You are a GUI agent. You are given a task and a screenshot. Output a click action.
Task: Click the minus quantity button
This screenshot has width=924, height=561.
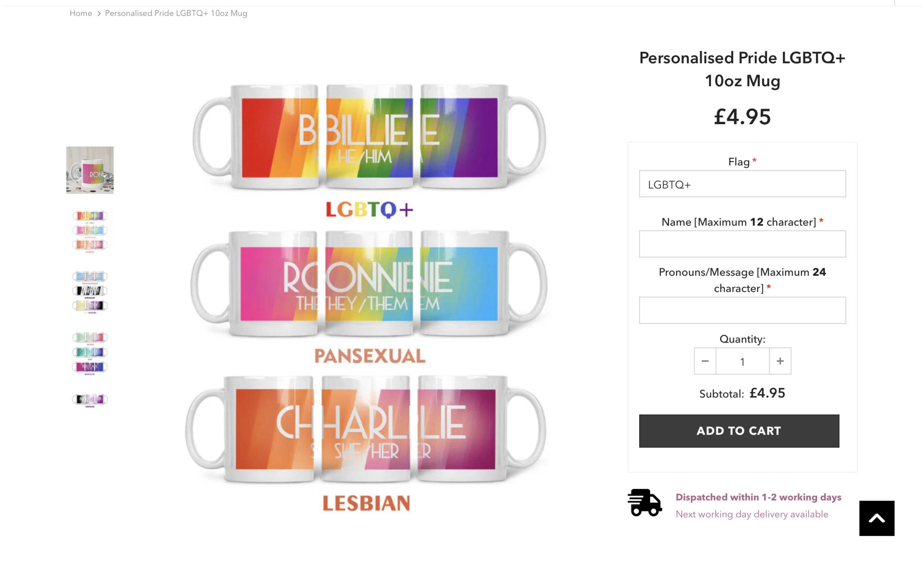(x=705, y=361)
